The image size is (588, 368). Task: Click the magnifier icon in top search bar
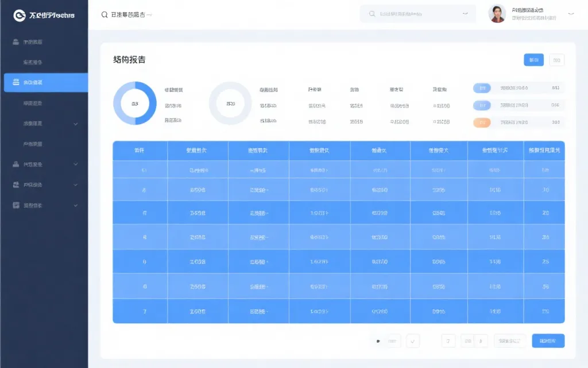[x=104, y=14]
